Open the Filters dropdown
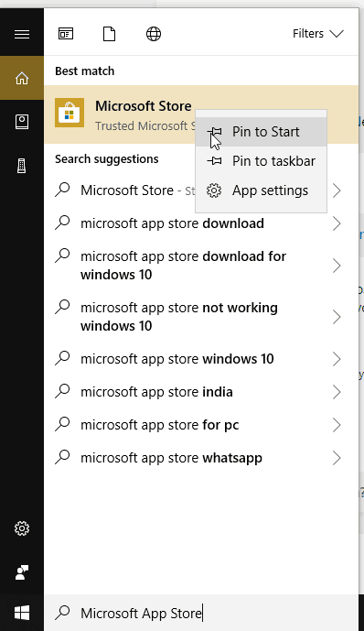The image size is (364, 631). [318, 33]
